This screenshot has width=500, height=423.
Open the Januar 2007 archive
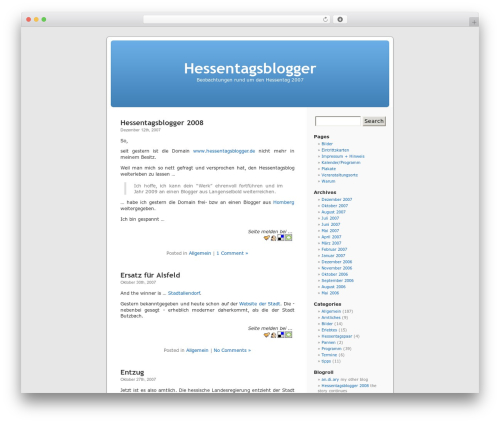pyautogui.click(x=333, y=256)
